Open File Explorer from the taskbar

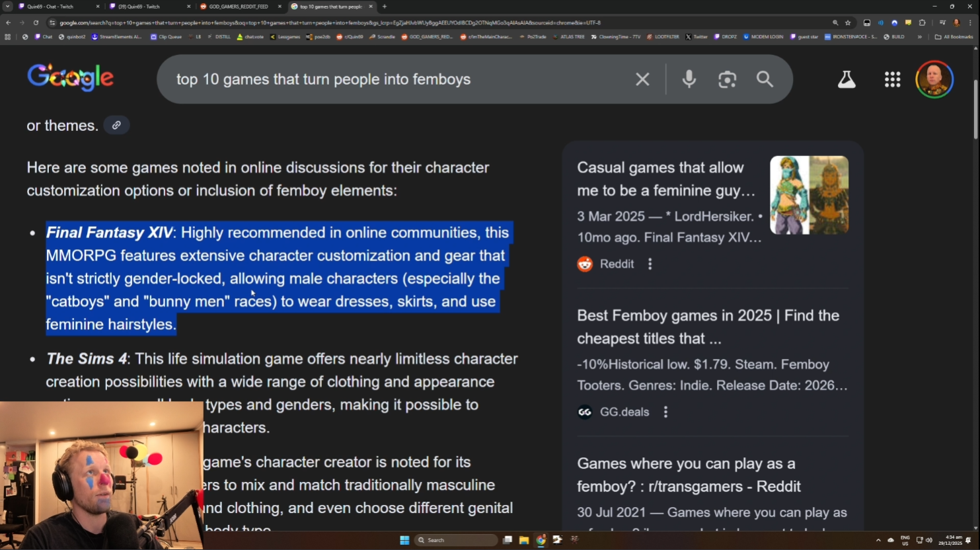coord(524,540)
